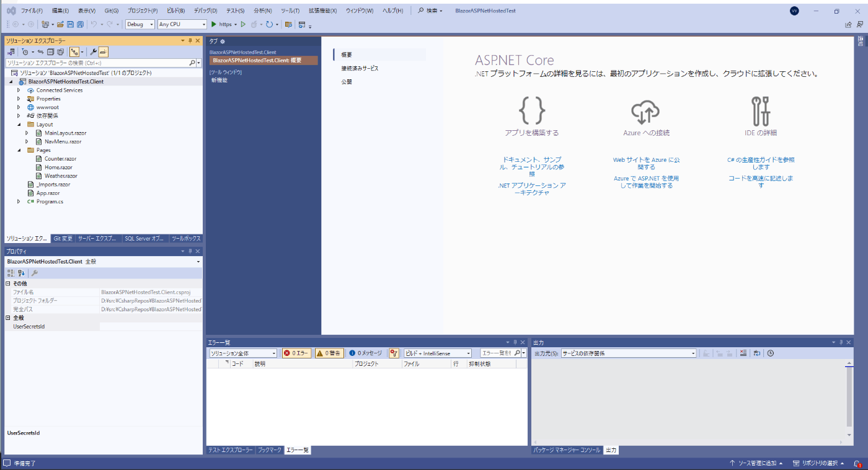The width and height of the screenshot is (868, 470).
Task: Collapse the その他 property category
Action: tap(9, 283)
